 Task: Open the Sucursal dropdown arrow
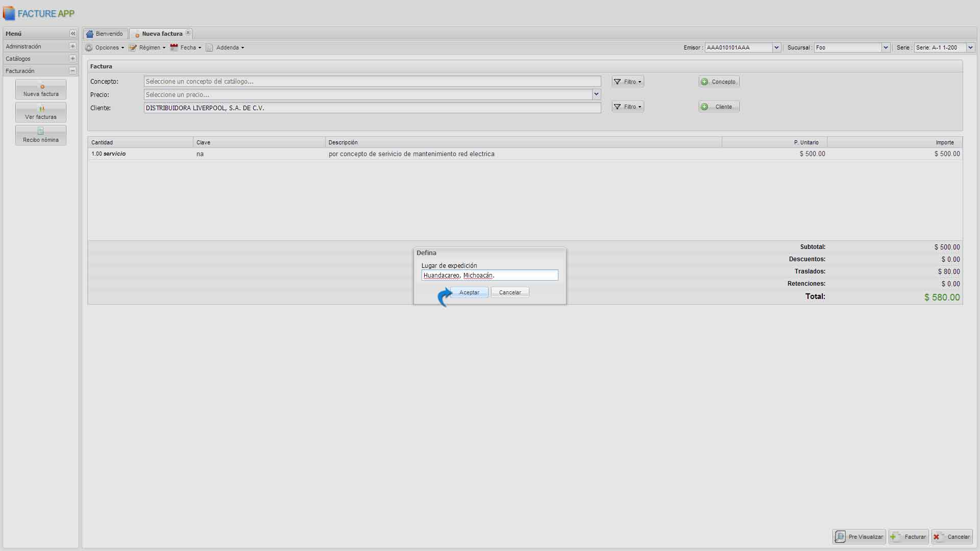point(886,47)
